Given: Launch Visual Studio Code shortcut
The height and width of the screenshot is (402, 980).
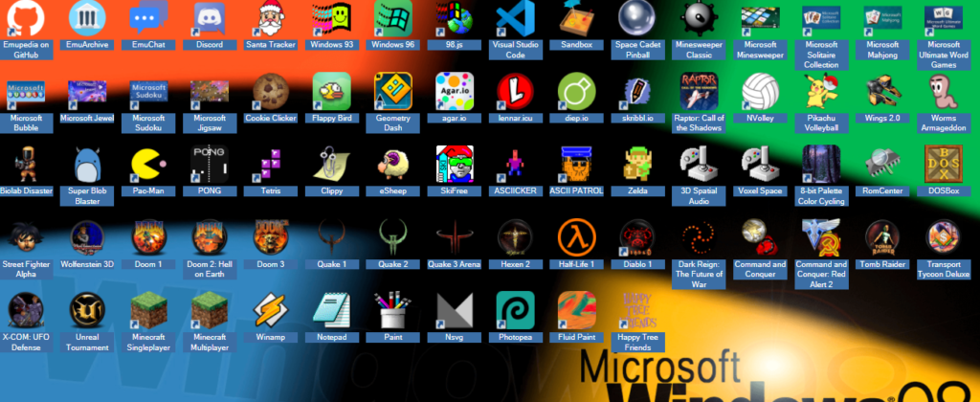Looking at the screenshot, I should 515,19.
